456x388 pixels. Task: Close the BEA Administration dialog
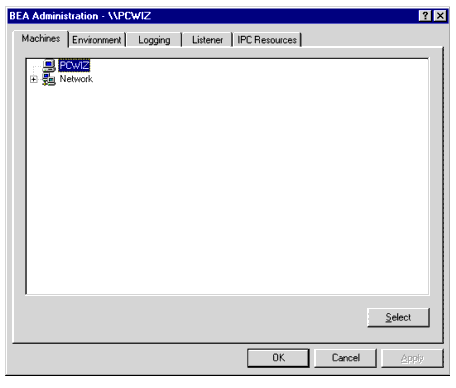pyautogui.click(x=440, y=16)
